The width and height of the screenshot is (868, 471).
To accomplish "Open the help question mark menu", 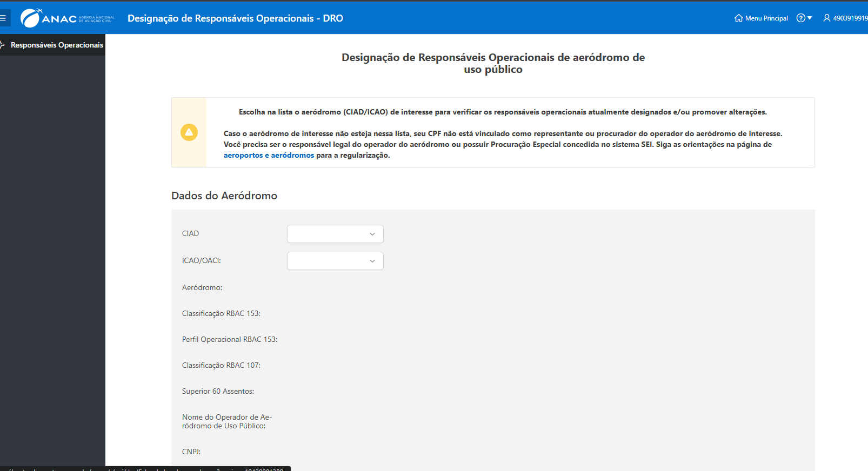I will coord(804,18).
